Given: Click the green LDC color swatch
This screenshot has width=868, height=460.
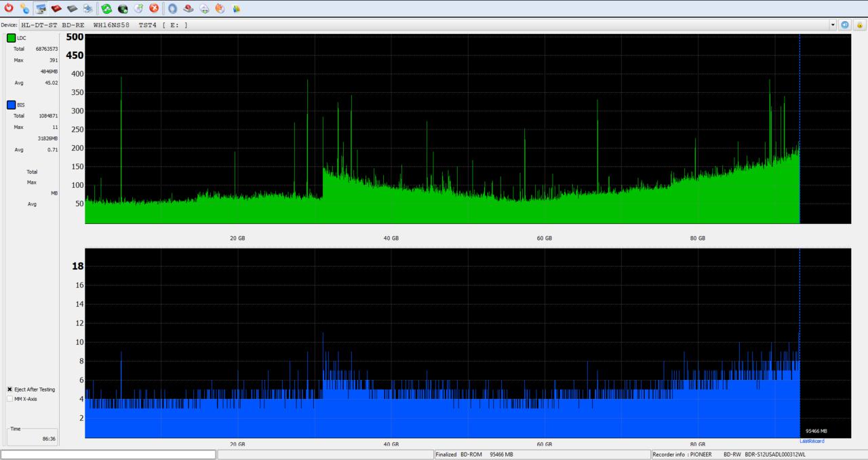Looking at the screenshot, I should point(11,38).
